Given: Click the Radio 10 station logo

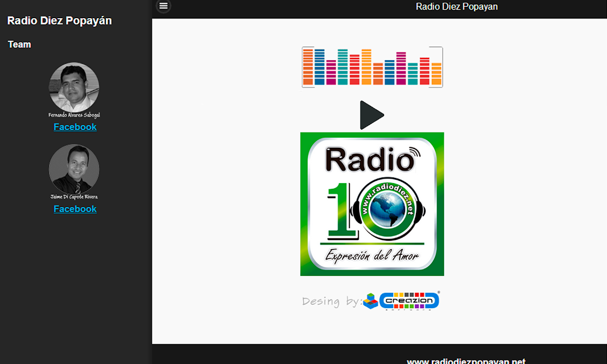Looking at the screenshot, I should click(372, 204).
